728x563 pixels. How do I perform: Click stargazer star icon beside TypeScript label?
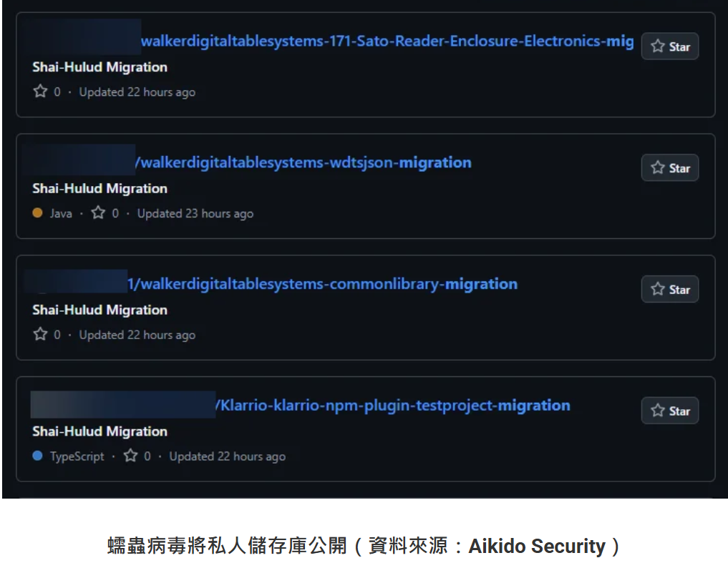[130, 456]
